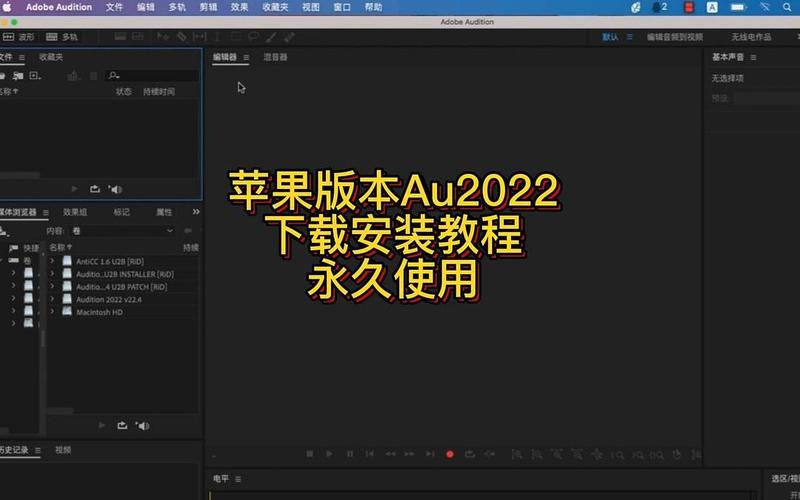Expand the Macintosh HD volume
Image resolution: width=800 pixels, height=500 pixels.
[52, 312]
